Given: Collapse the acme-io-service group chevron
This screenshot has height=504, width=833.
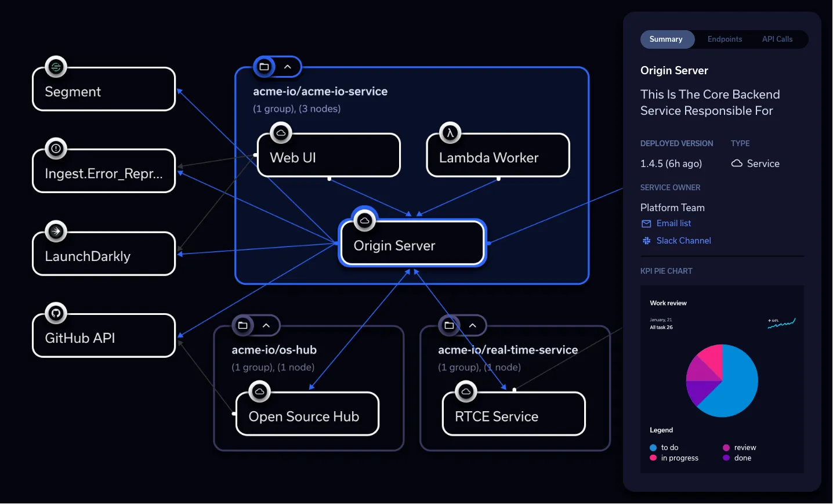Looking at the screenshot, I should (287, 67).
